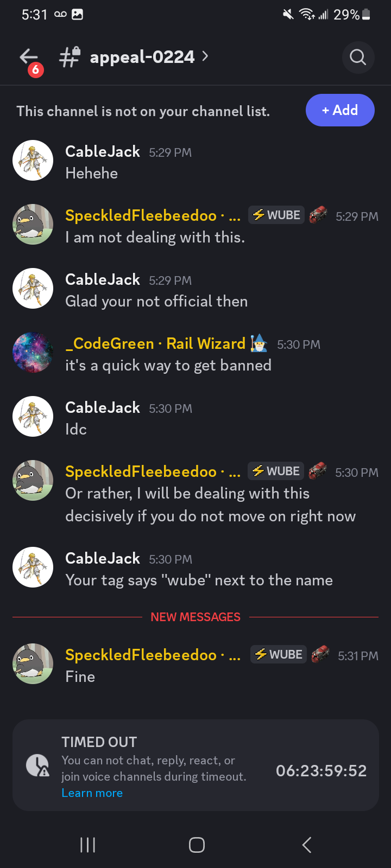Tap _CodeGreen username in chat

pyautogui.click(x=110, y=343)
